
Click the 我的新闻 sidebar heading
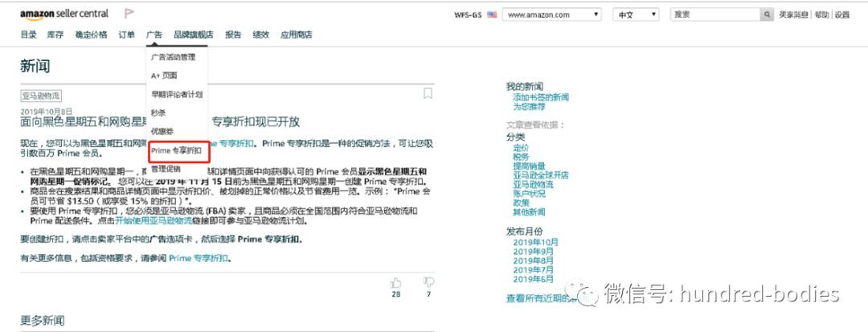tap(525, 86)
